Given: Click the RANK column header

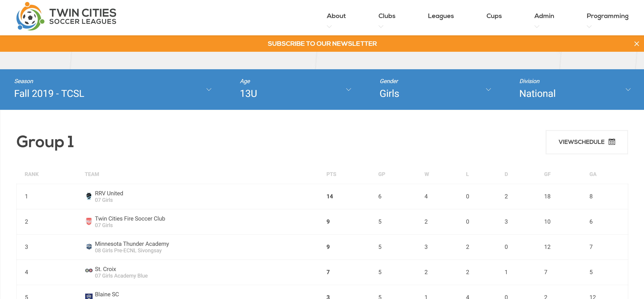Looking at the screenshot, I should click(32, 174).
